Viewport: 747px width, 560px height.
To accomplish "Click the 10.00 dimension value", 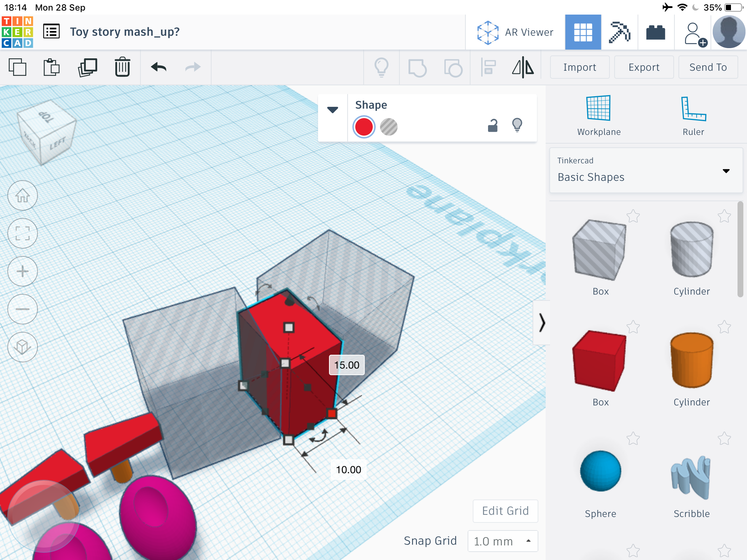I will point(348,470).
